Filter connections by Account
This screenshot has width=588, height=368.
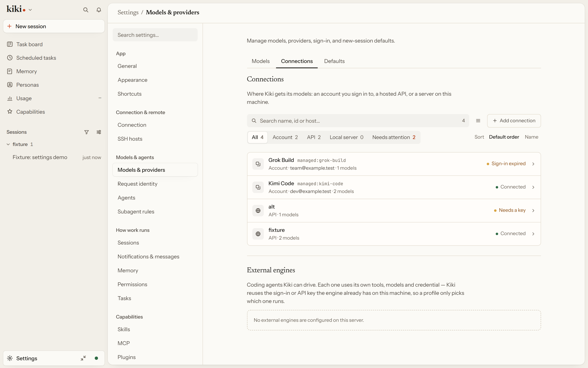click(x=285, y=137)
